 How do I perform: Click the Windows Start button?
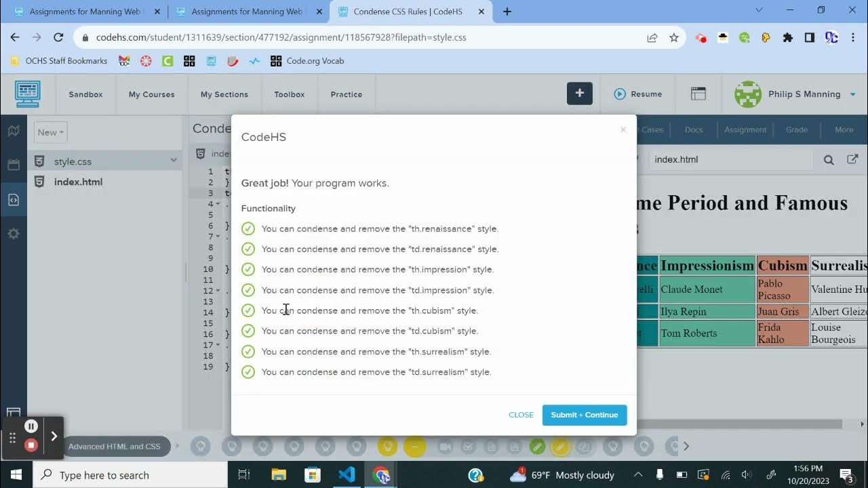(x=16, y=474)
